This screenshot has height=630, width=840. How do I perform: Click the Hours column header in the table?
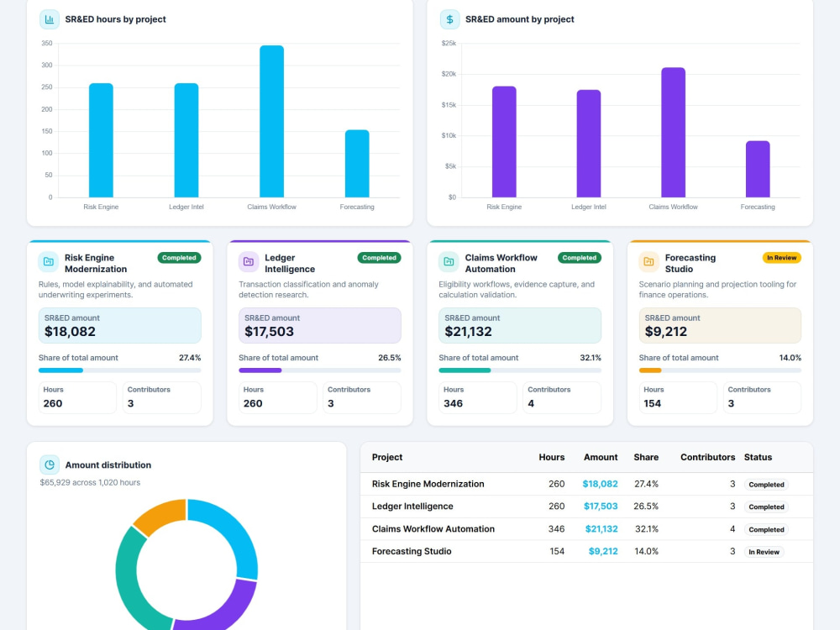[x=552, y=457]
